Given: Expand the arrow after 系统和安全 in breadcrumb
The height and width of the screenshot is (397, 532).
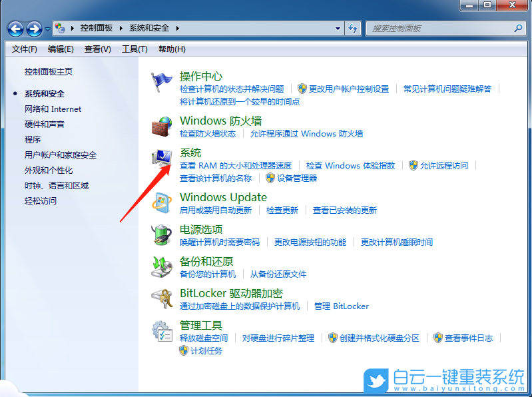Looking at the screenshot, I should point(177,28).
